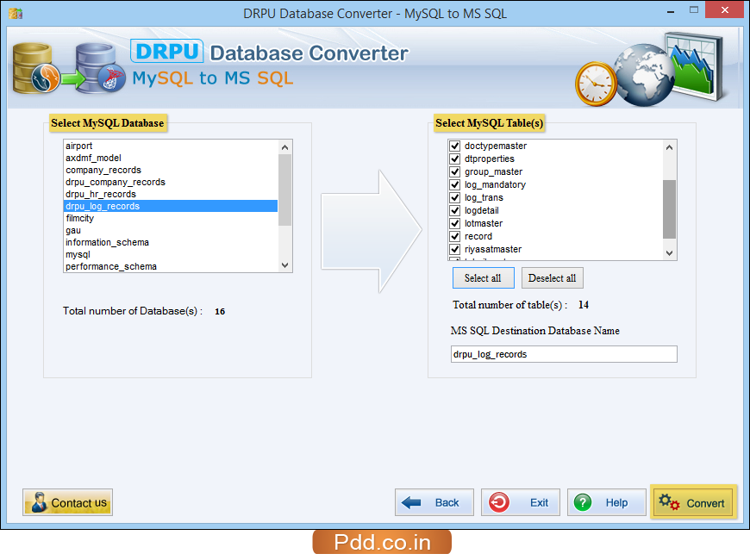Viewport: 750px width, 560px height.
Task: Click the MS SQL destination database name field
Action: point(564,354)
